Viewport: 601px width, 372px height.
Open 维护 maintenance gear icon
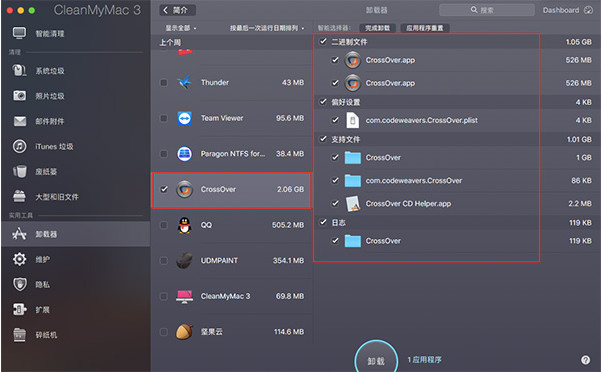click(x=20, y=259)
